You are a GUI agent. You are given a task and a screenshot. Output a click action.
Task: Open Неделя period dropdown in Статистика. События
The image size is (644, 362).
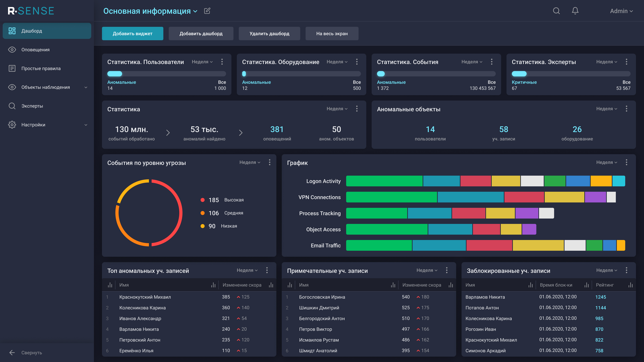(x=472, y=62)
